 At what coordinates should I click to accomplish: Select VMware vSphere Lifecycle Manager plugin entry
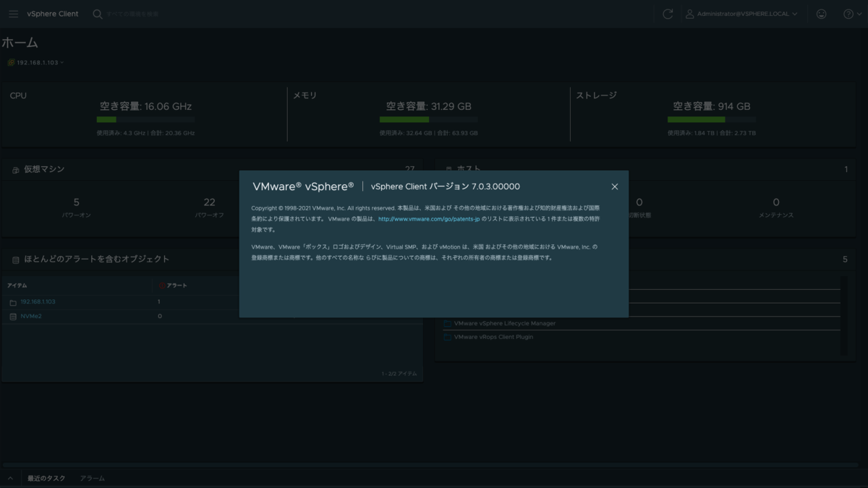(504, 323)
